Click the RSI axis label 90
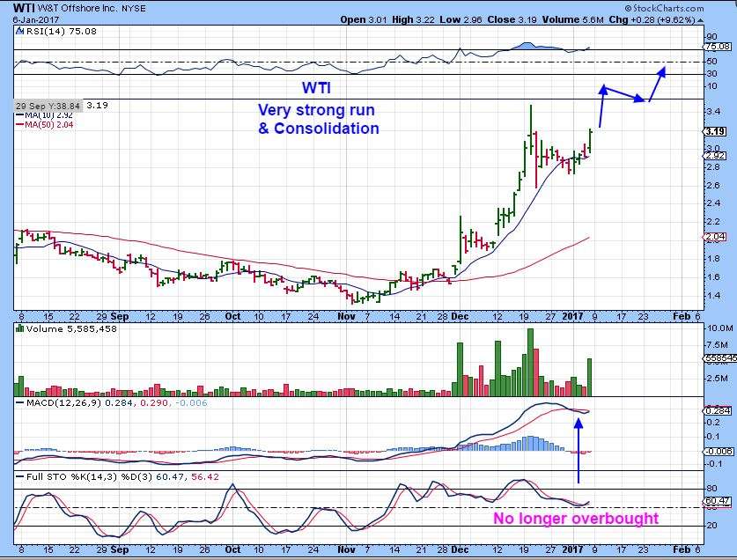737x560 pixels. point(711,37)
